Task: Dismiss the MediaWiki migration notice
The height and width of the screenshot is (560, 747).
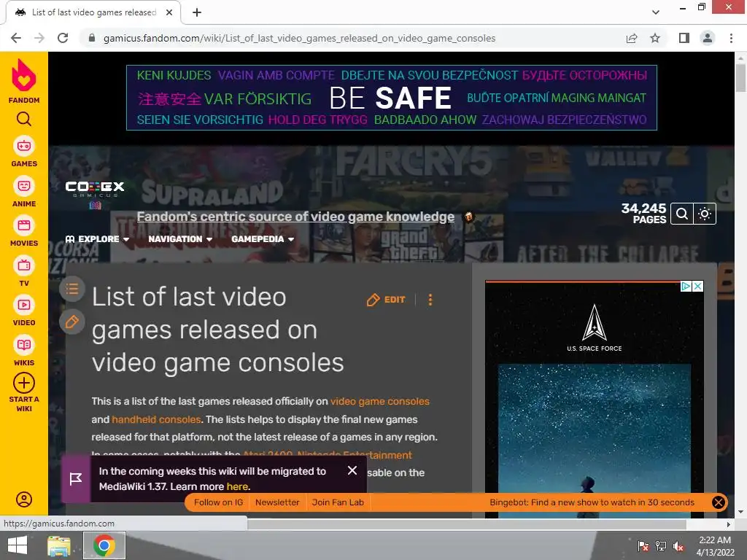Action: click(x=352, y=470)
